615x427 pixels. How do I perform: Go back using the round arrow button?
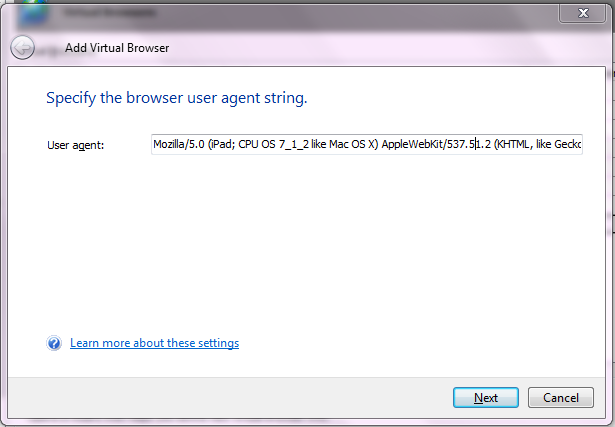coord(22,47)
